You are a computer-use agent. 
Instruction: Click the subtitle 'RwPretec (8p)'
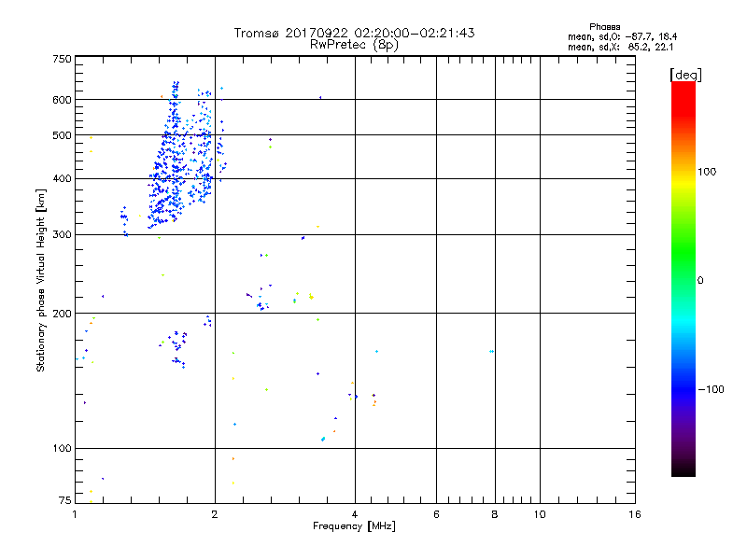(354, 45)
